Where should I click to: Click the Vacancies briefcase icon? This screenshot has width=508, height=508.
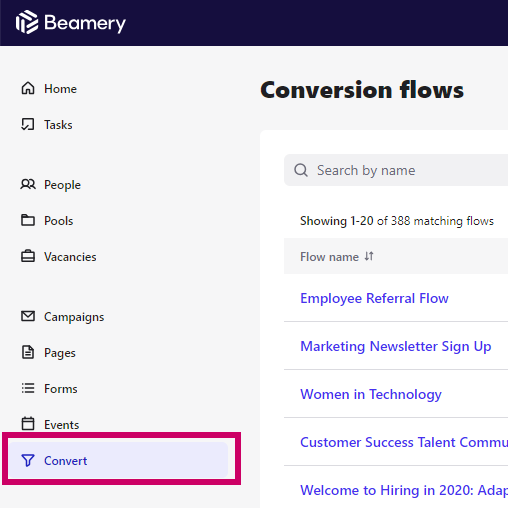point(28,256)
